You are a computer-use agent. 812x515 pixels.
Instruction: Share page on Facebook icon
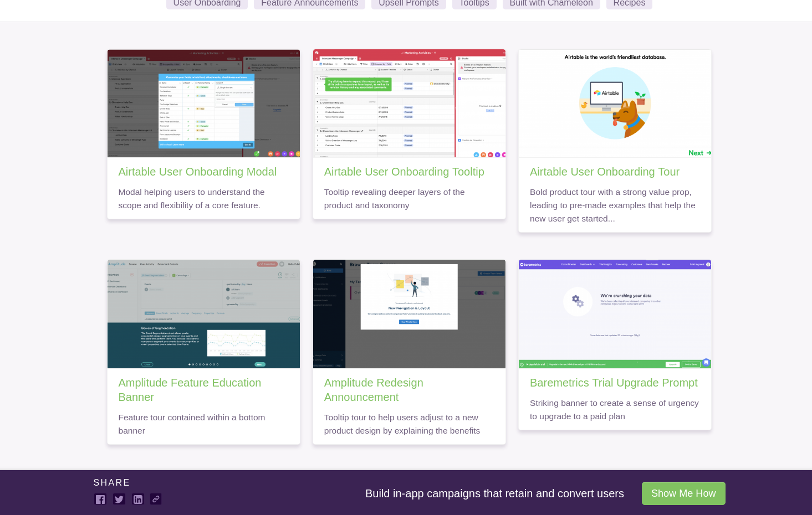point(100,499)
